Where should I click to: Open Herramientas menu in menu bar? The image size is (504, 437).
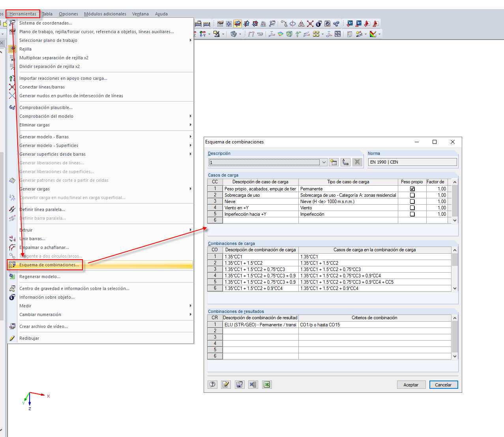coord(23,14)
